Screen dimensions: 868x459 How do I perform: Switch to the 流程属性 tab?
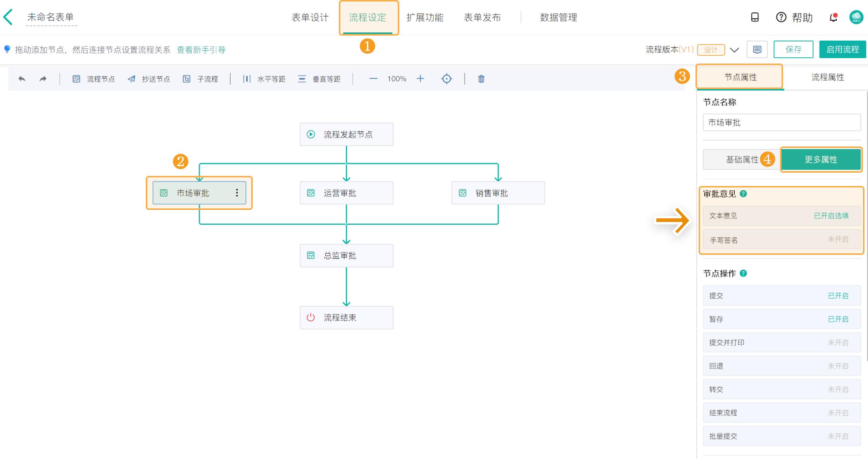[827, 77]
